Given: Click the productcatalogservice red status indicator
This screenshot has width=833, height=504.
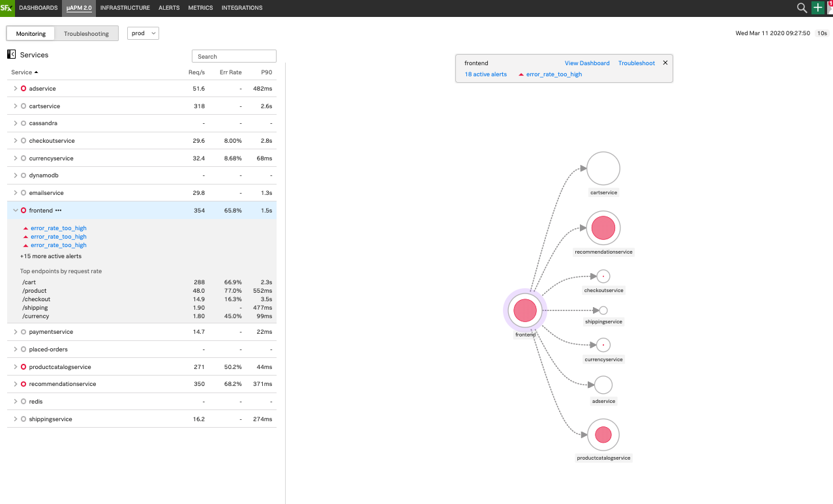Looking at the screenshot, I should [x=23, y=367].
